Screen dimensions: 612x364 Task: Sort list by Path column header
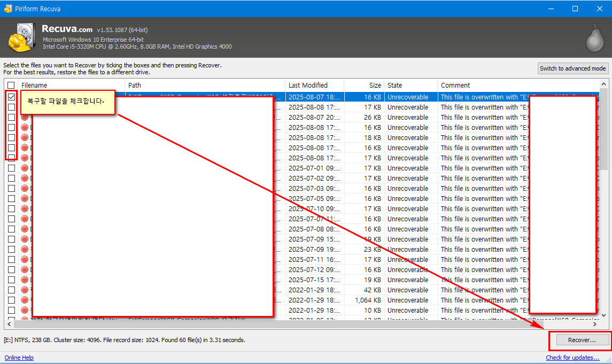tap(205, 85)
